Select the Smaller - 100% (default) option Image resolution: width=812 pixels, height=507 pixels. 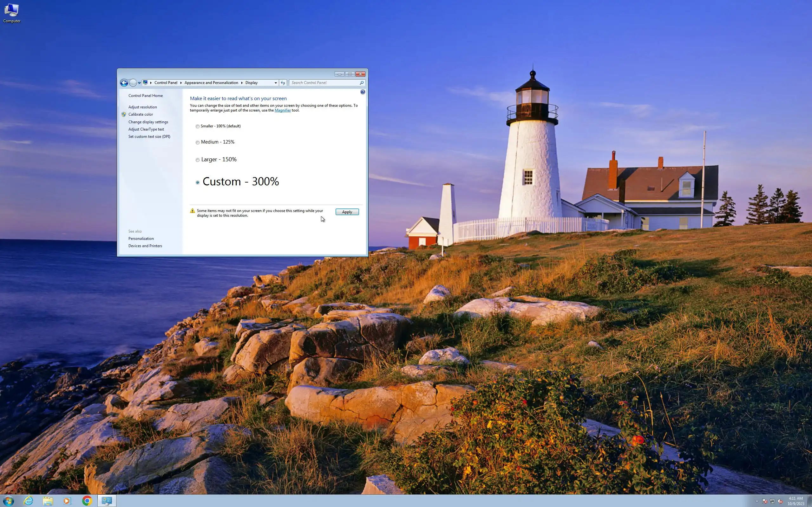click(198, 126)
